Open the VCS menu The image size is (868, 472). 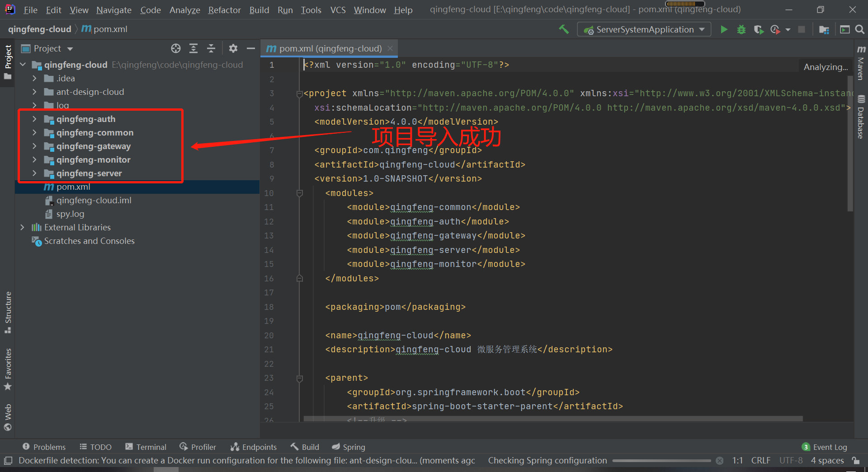[338, 10]
